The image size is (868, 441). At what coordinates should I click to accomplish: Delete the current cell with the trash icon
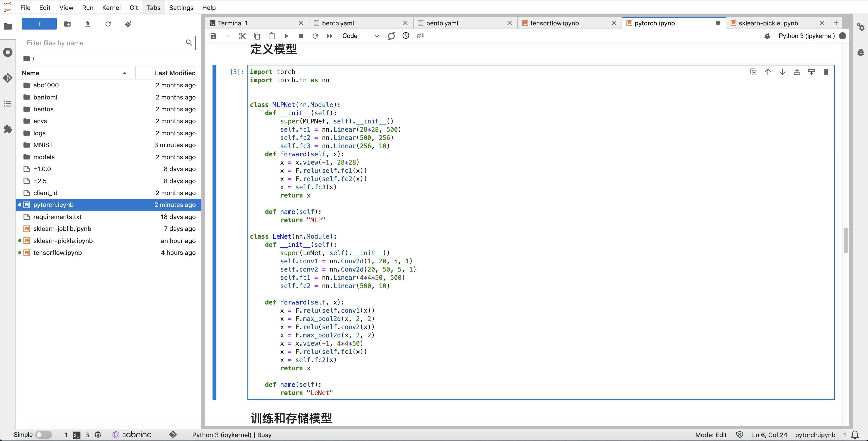pos(826,72)
